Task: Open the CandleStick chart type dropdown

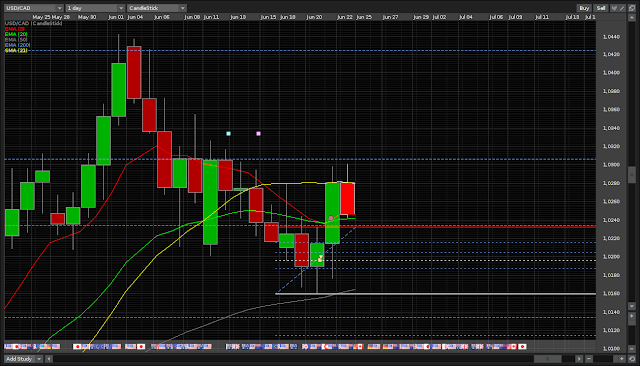Action: point(157,8)
